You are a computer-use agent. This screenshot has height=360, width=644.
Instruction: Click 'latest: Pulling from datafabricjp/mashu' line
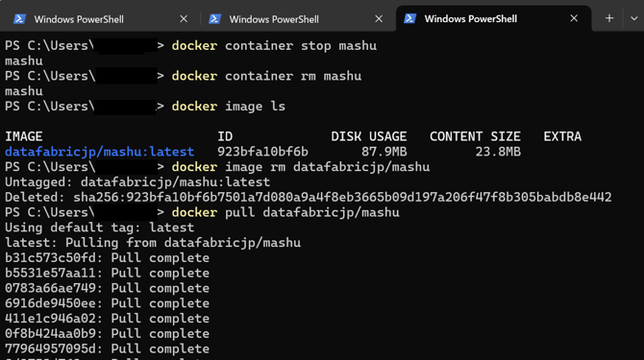tap(153, 243)
